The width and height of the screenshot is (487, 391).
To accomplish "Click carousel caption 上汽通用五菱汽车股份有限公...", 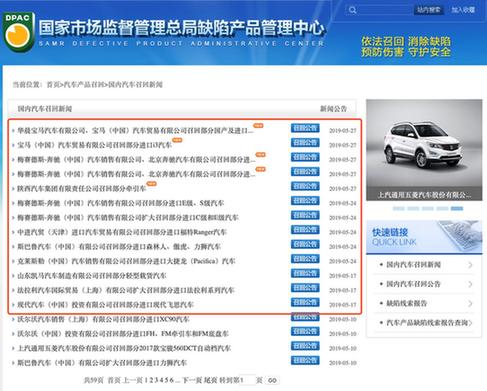I will coord(424,195).
